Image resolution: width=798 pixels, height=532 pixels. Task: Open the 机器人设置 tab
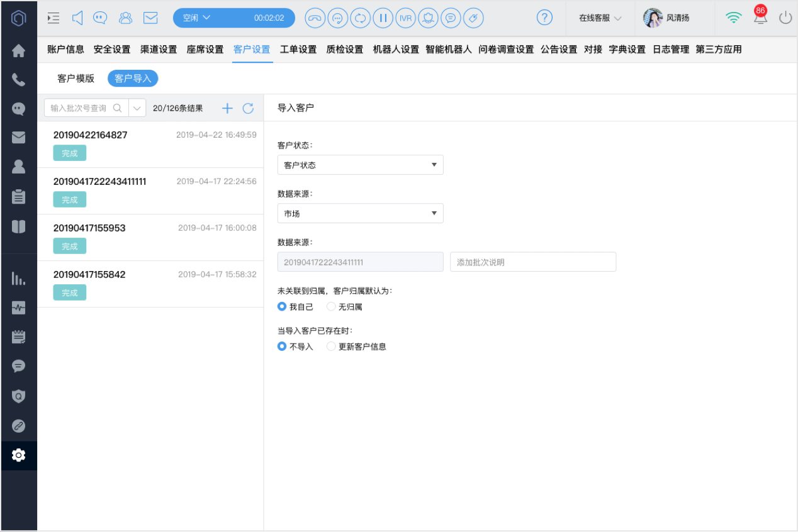click(396, 49)
